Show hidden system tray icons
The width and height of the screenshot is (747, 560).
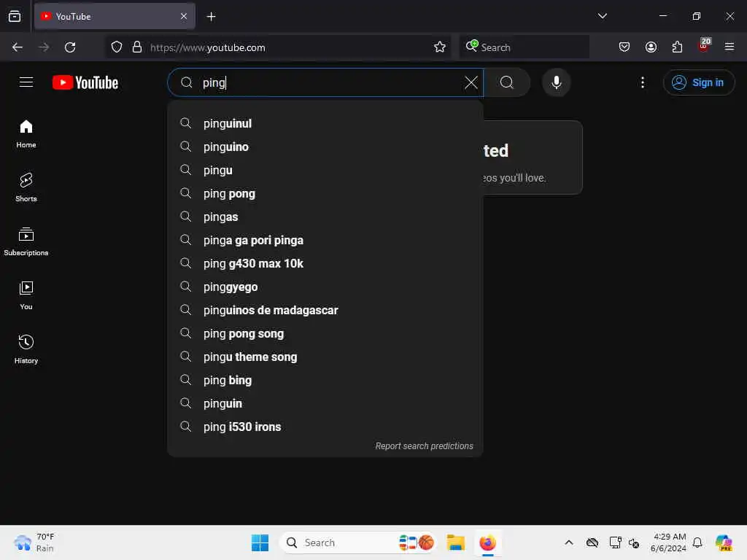[x=569, y=542]
